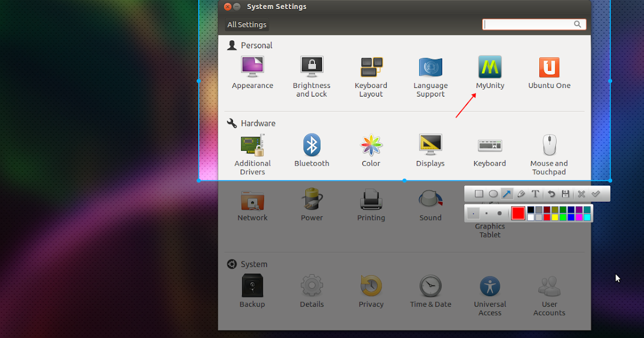Open Universal Access settings
The image size is (644, 338).
coord(489,286)
